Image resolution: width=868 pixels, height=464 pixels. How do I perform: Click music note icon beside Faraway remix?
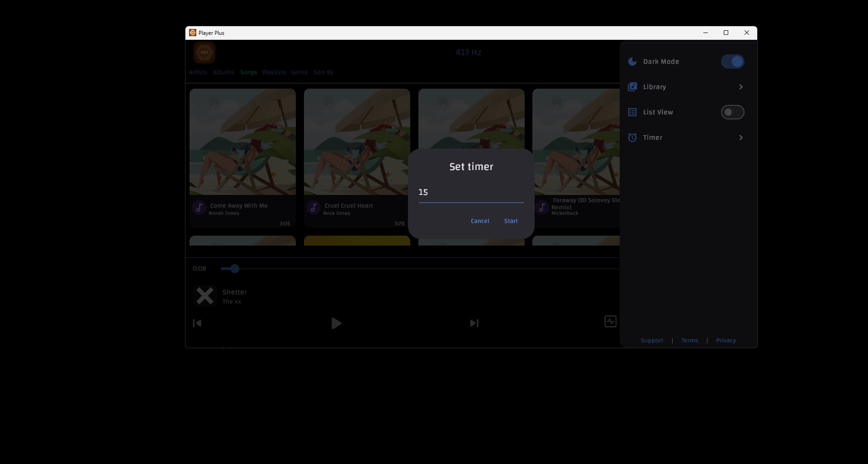pos(542,208)
